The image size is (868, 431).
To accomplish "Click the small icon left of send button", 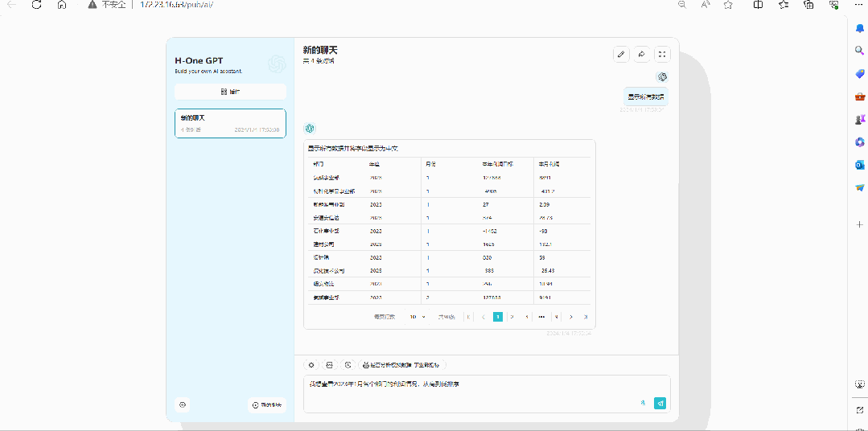I will coord(643,404).
